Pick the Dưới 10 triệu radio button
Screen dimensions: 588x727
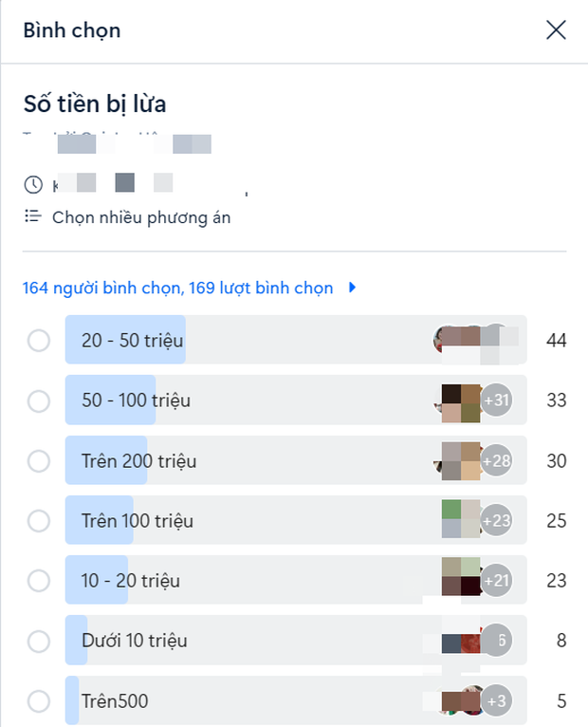point(39,642)
